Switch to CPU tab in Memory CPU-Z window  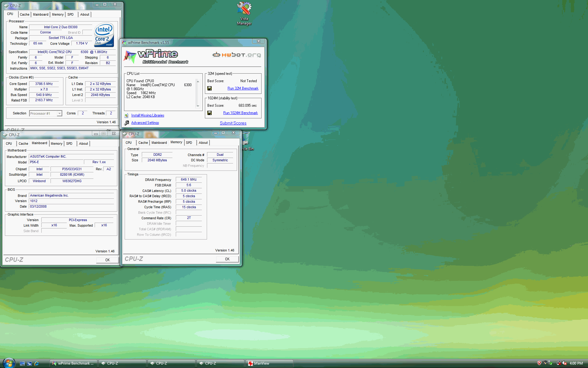coord(129,143)
